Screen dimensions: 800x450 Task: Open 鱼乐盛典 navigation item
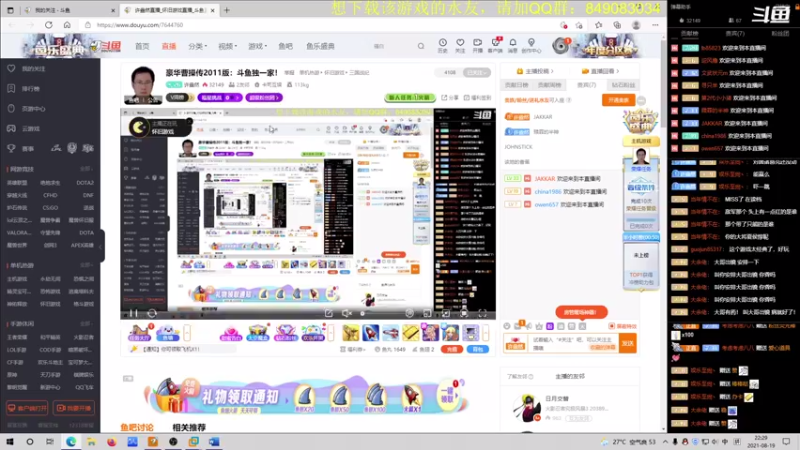(x=320, y=46)
